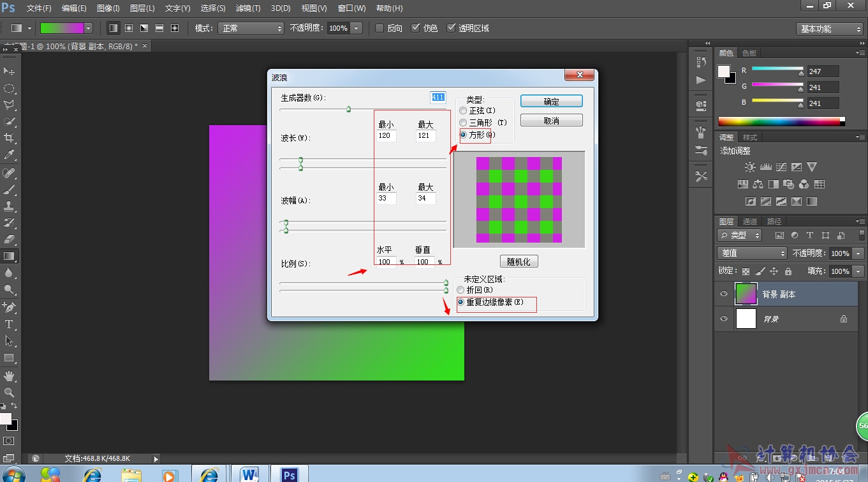
Task: Open options bar opacity dropdown arrow
Action: (x=357, y=28)
